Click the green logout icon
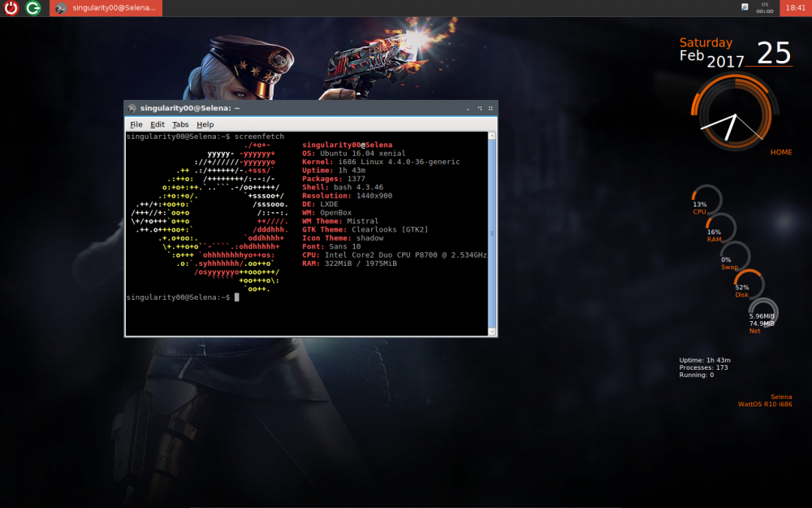 (x=33, y=8)
